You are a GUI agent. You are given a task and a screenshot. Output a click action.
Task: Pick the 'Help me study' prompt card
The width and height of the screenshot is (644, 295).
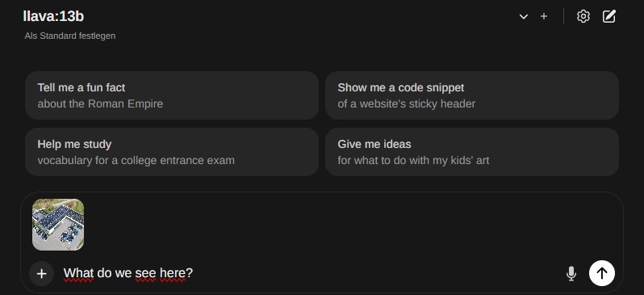[x=172, y=152]
